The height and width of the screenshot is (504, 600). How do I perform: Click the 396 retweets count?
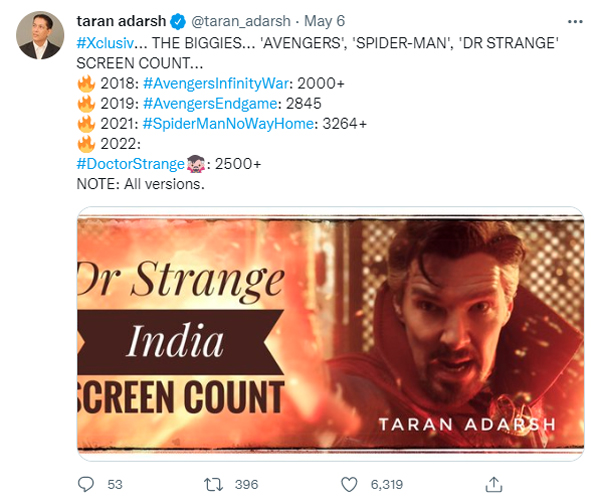point(246,484)
